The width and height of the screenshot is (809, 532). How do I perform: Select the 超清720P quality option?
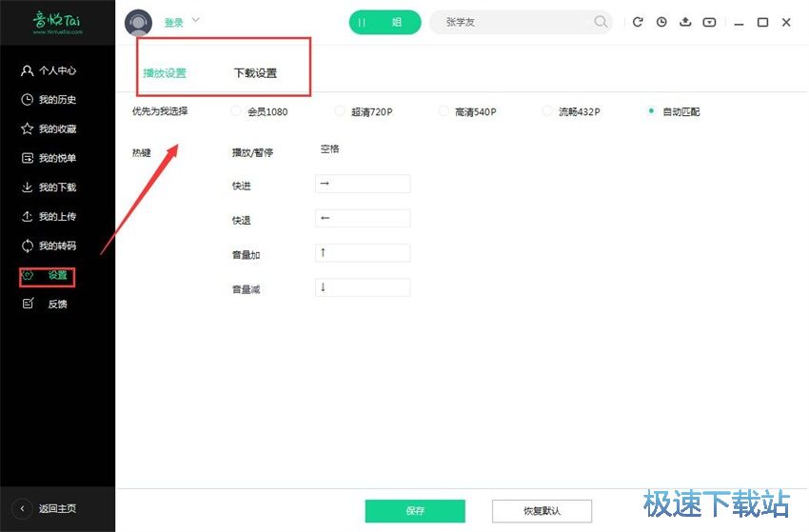364,111
